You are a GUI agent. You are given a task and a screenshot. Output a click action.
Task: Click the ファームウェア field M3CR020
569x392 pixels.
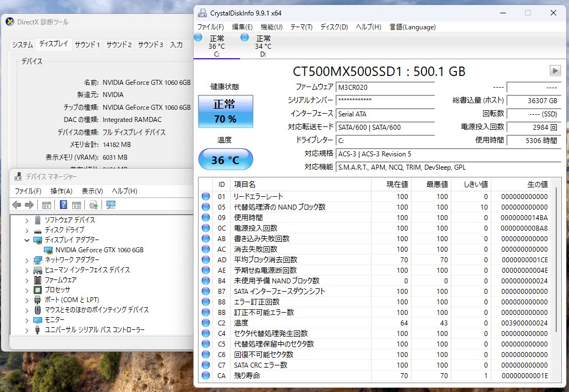point(385,88)
